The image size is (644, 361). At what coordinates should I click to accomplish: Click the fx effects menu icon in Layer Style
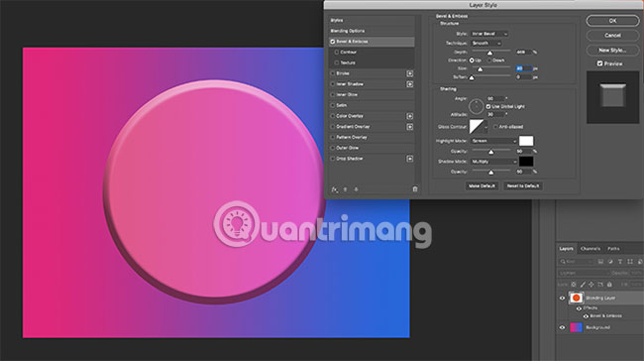335,189
